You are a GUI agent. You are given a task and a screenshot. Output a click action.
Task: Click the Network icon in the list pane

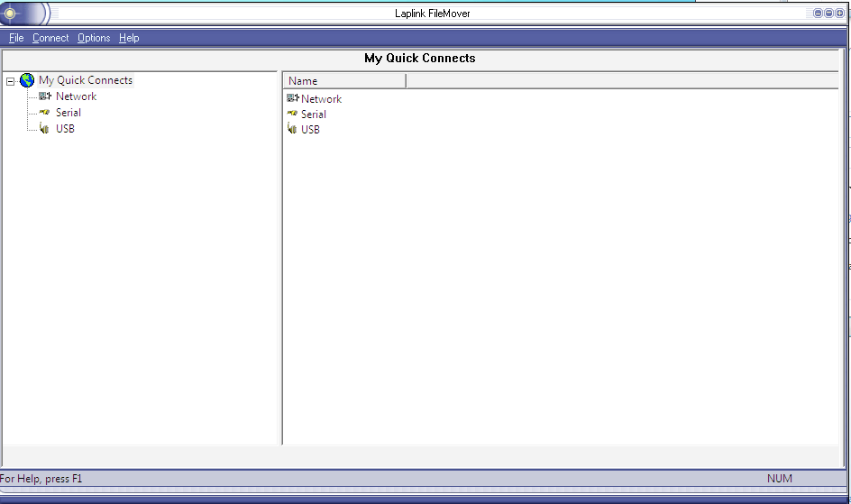point(292,98)
